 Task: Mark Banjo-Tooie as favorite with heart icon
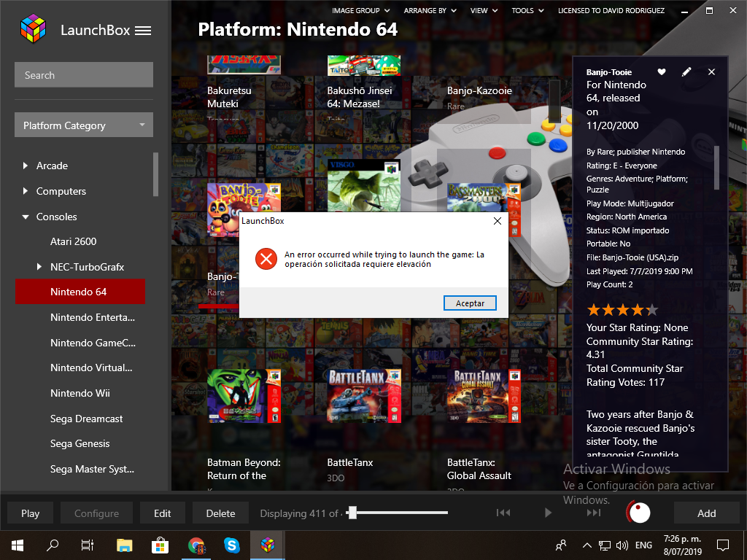point(661,72)
